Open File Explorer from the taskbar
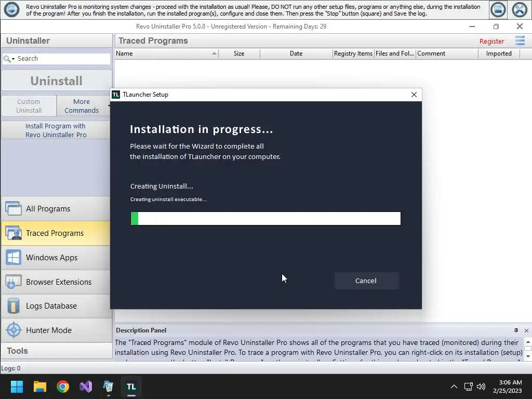The height and width of the screenshot is (399, 532). point(39,387)
